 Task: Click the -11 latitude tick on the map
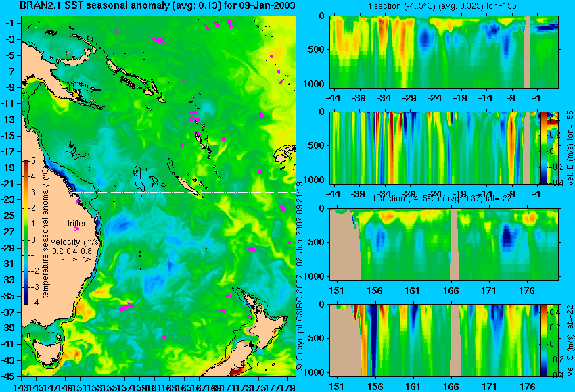point(8,103)
